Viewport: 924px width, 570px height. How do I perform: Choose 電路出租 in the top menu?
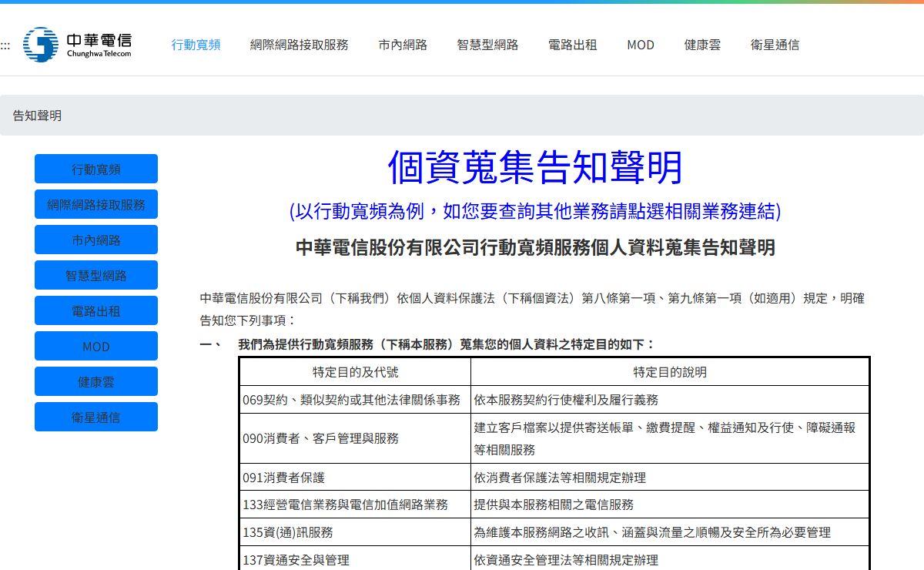click(572, 45)
